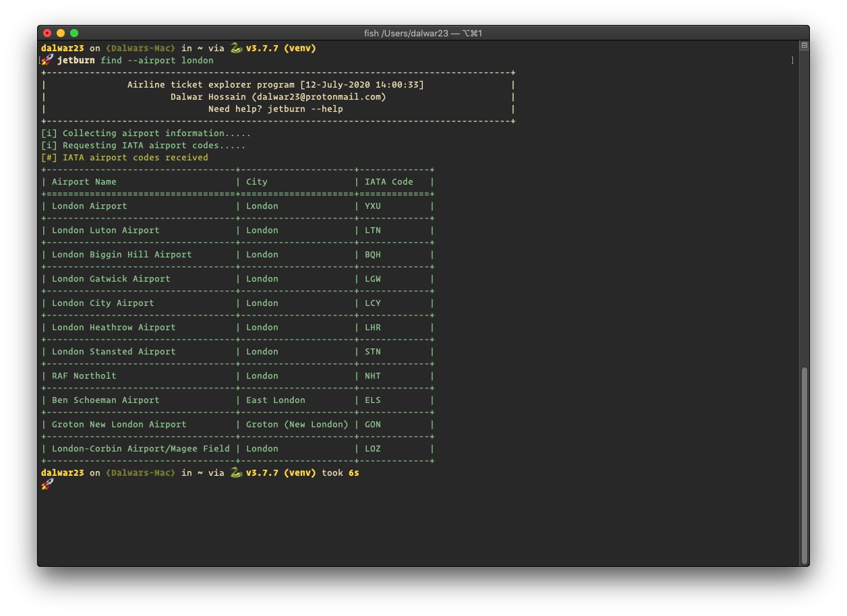
Task: Click the 'London Biggin Hill Airport' cell
Action: pos(122,254)
